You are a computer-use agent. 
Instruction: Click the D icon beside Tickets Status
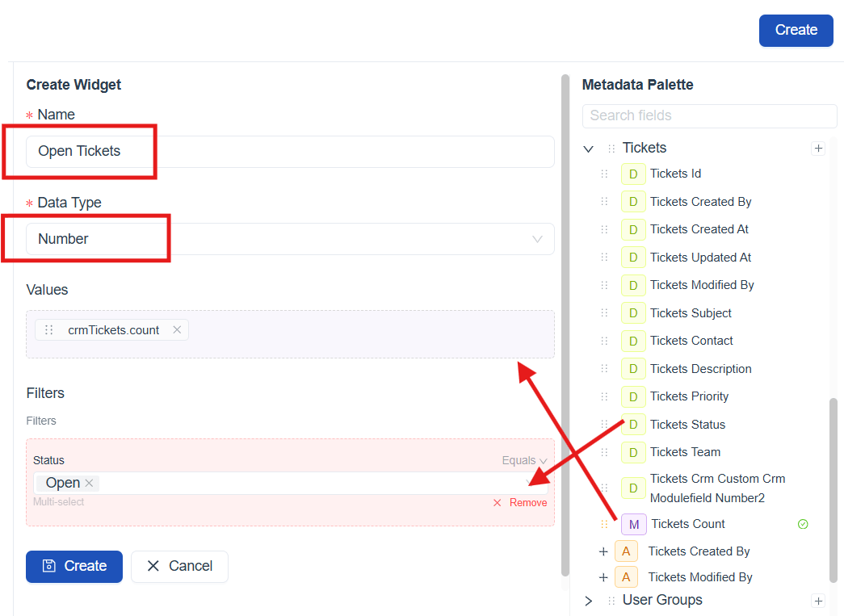click(x=633, y=425)
